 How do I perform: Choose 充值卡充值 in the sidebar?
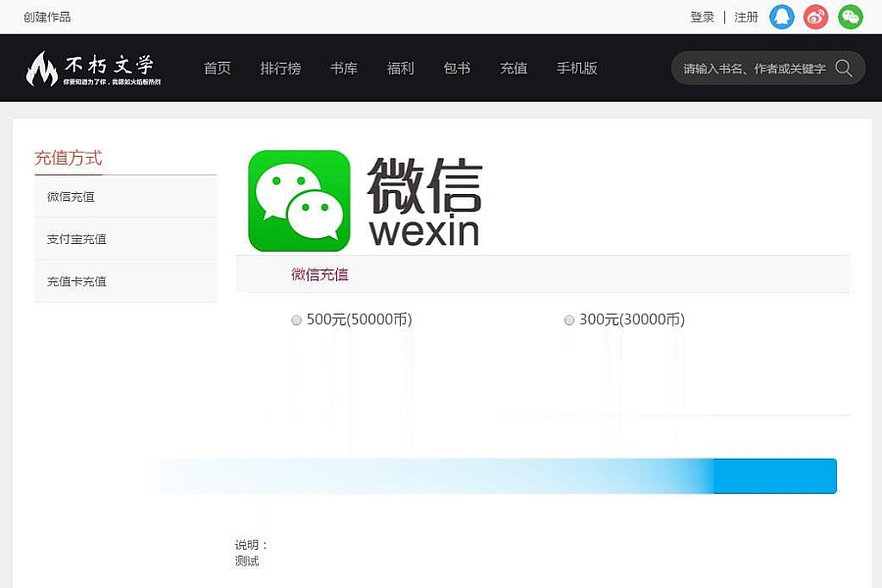tap(125, 281)
